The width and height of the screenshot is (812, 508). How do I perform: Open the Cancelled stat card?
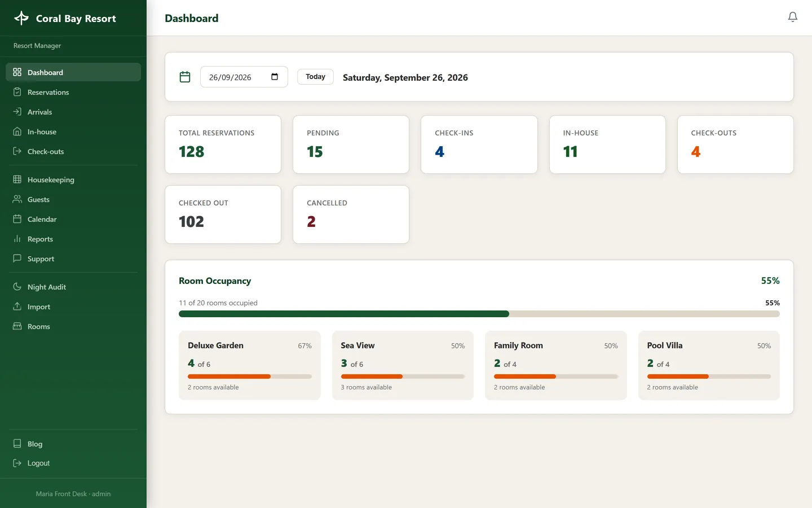[x=351, y=214]
